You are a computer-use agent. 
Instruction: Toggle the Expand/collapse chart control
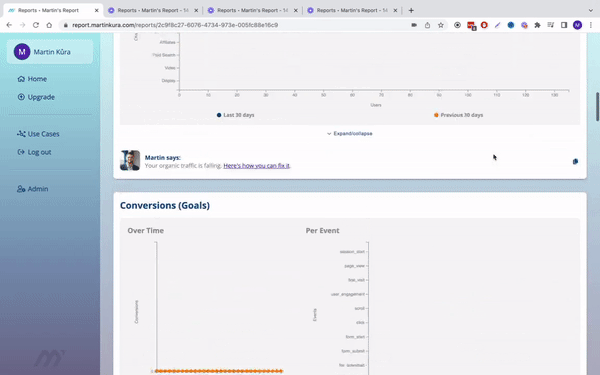pos(350,134)
